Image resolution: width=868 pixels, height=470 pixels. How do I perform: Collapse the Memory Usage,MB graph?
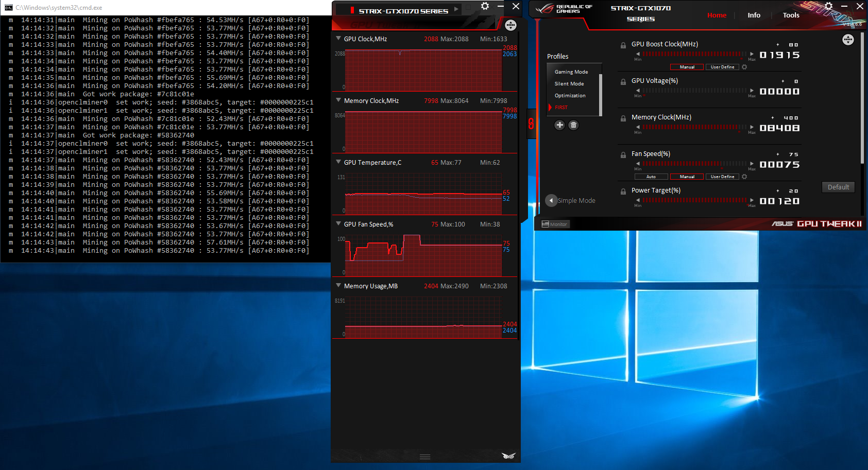click(338, 286)
